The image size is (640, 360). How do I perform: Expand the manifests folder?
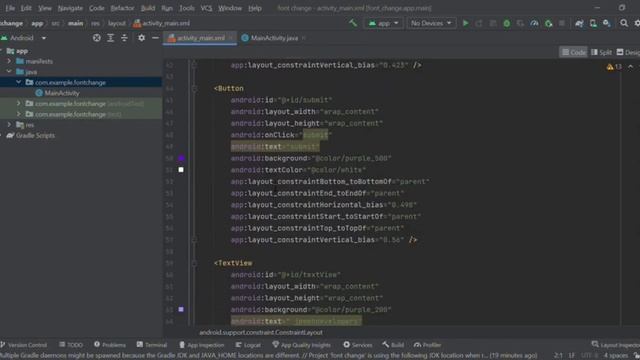(x=9, y=61)
